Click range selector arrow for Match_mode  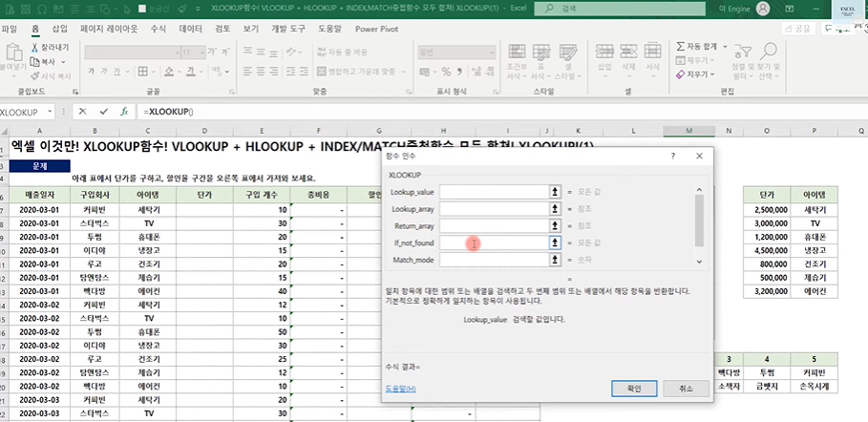(555, 260)
